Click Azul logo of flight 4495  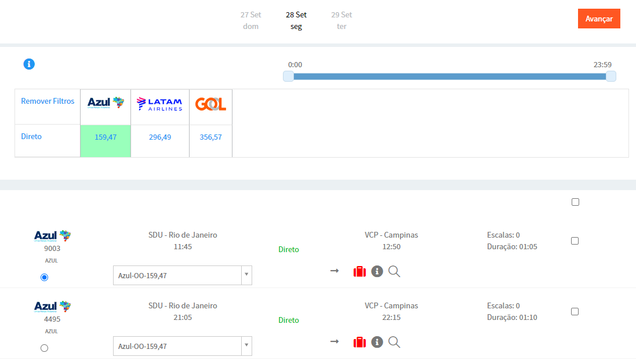coord(52,306)
